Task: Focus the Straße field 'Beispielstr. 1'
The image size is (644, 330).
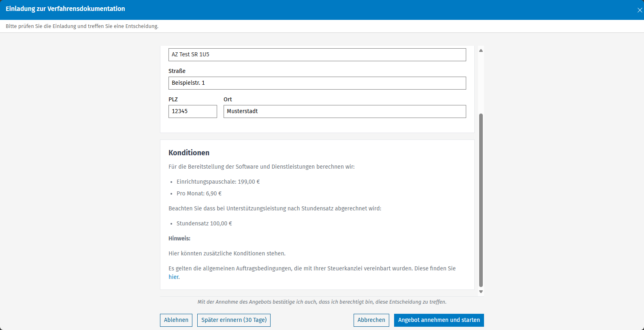Action: [x=317, y=83]
